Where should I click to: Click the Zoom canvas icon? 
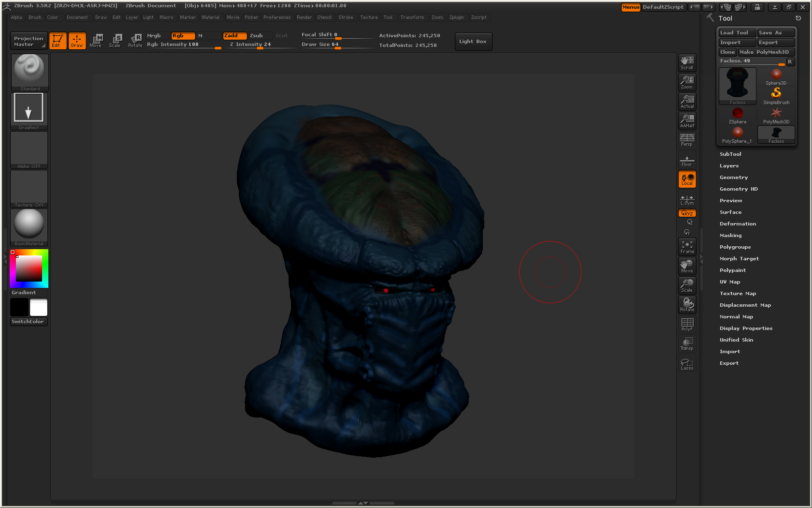(x=687, y=82)
